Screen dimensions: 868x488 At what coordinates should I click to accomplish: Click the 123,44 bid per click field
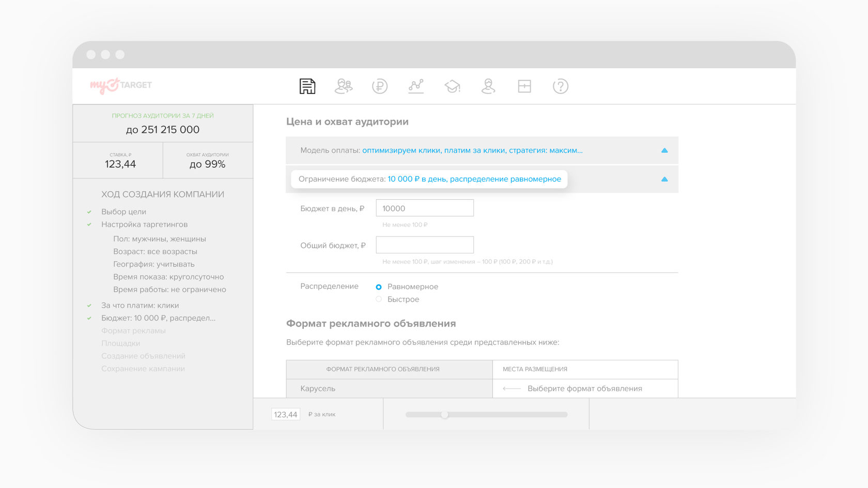285,415
